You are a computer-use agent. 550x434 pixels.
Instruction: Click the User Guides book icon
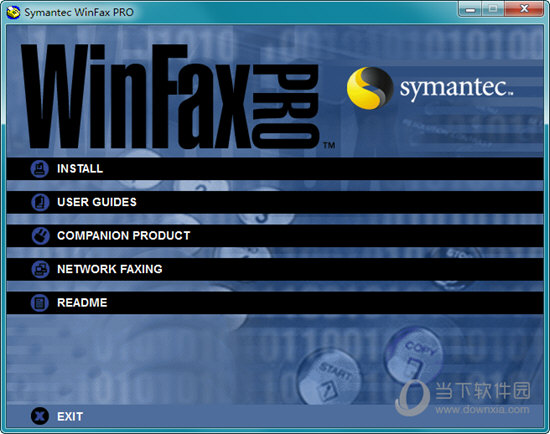(40, 202)
